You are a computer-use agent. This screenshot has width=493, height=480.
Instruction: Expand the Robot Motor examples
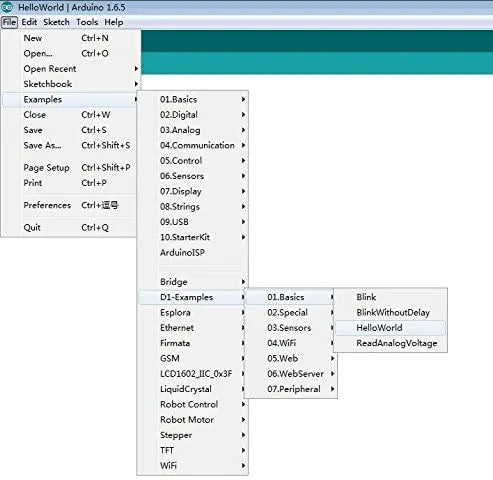[193, 420]
